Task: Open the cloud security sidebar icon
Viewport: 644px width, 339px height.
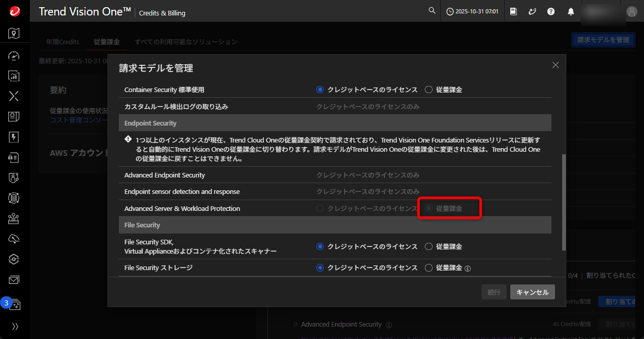Action: click(14, 239)
